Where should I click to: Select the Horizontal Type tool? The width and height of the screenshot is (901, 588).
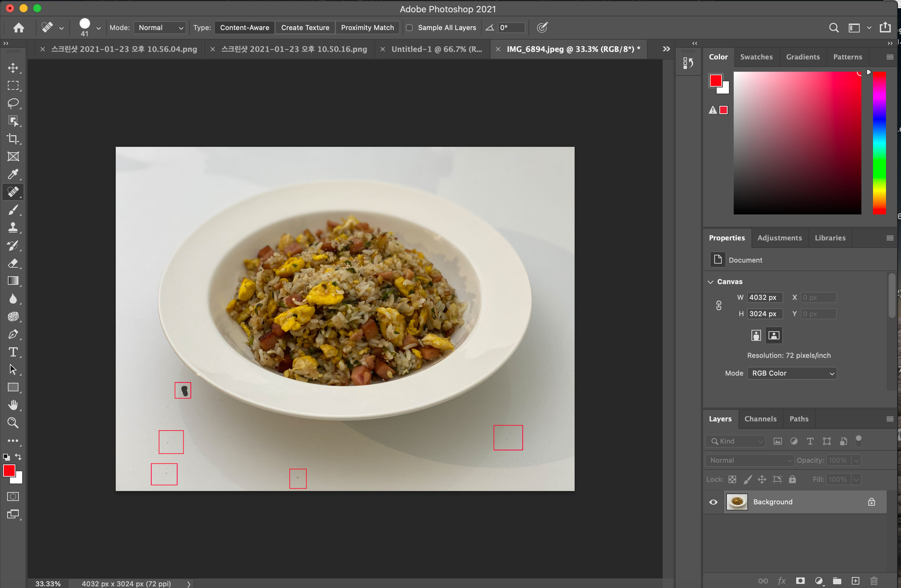pos(13,352)
